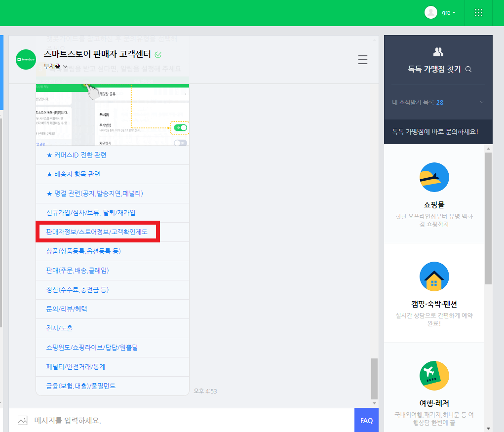The image size is (504, 432).
Task: Click the FAQ button
Action: (x=366, y=420)
